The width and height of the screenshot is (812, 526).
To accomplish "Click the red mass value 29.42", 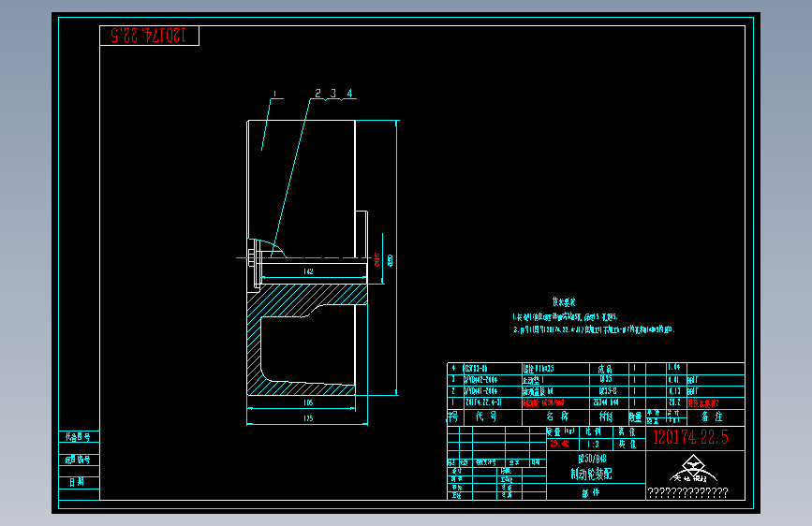I will [559, 444].
